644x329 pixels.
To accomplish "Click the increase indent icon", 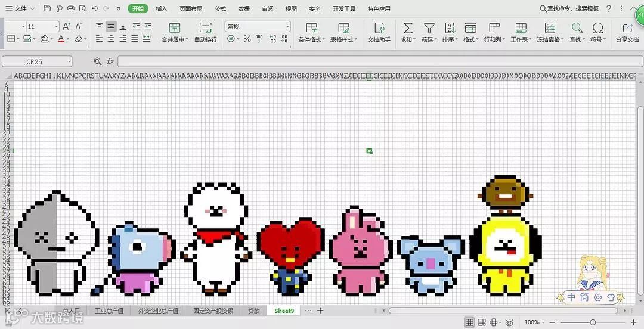I will (x=148, y=26).
